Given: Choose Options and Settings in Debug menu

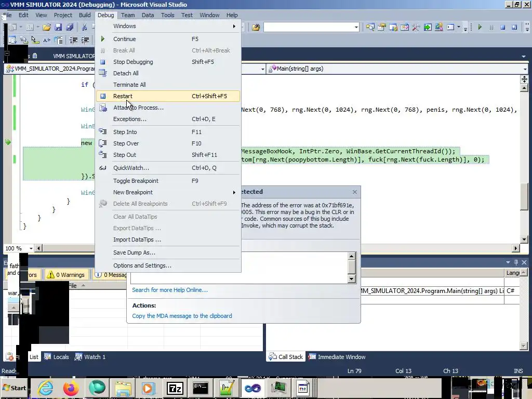Looking at the screenshot, I should [x=168, y=265].
